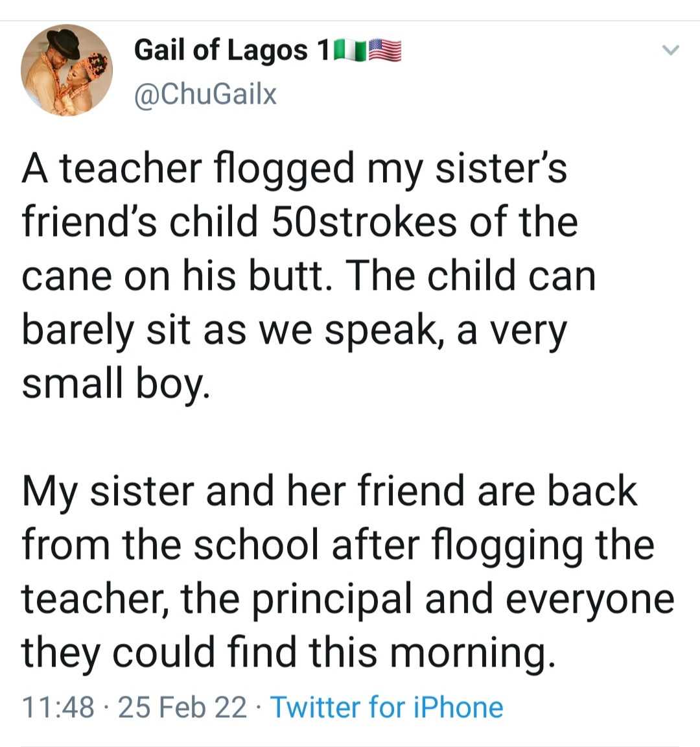Click the line "barely sit as we speak, a very"
This screenshot has width=700, height=747.
click(294, 329)
